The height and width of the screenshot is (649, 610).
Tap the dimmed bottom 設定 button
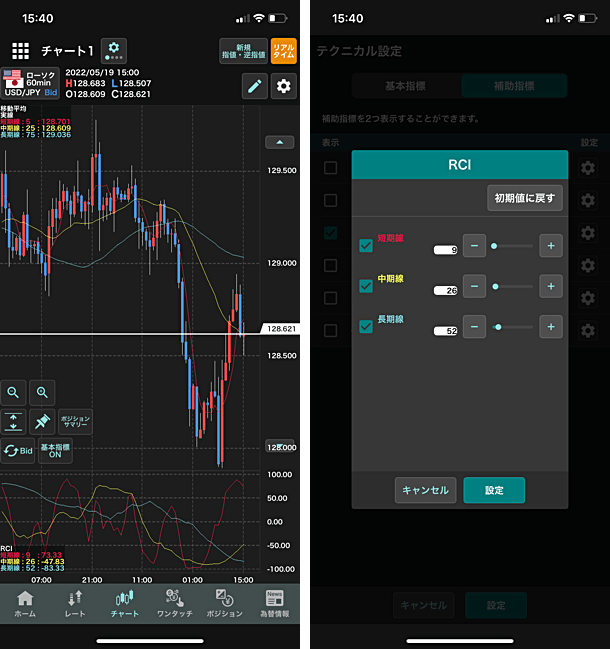pyautogui.click(x=496, y=605)
